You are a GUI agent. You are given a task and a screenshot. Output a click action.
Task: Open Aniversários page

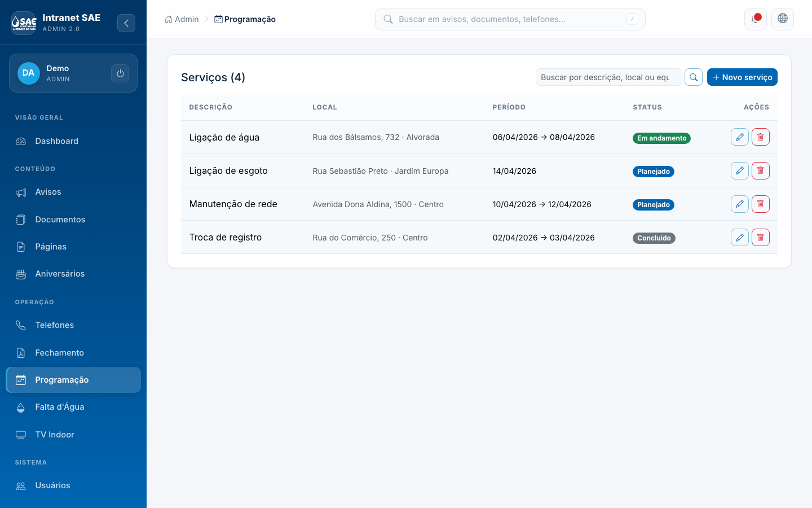tap(73, 274)
